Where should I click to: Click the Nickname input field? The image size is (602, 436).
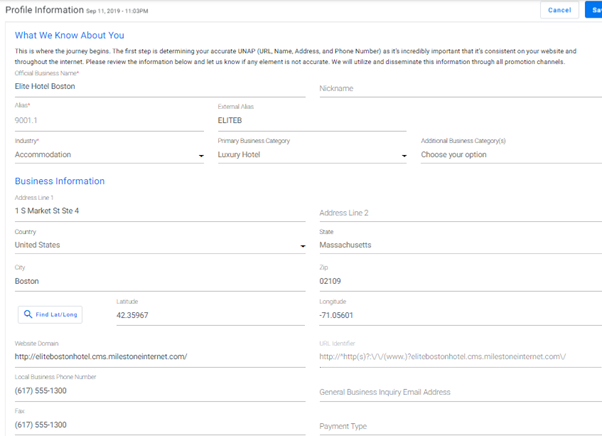460,88
